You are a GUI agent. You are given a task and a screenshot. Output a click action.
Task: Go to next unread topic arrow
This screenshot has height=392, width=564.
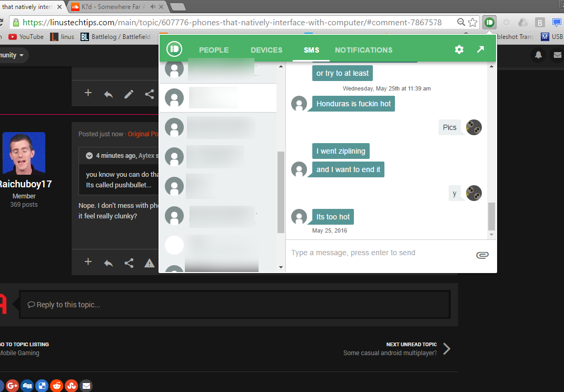(447, 348)
